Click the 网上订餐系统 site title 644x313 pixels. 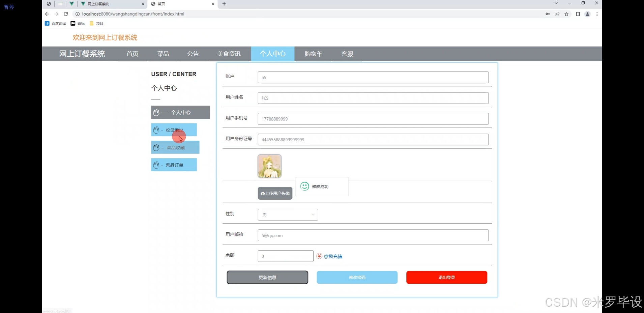pos(82,54)
